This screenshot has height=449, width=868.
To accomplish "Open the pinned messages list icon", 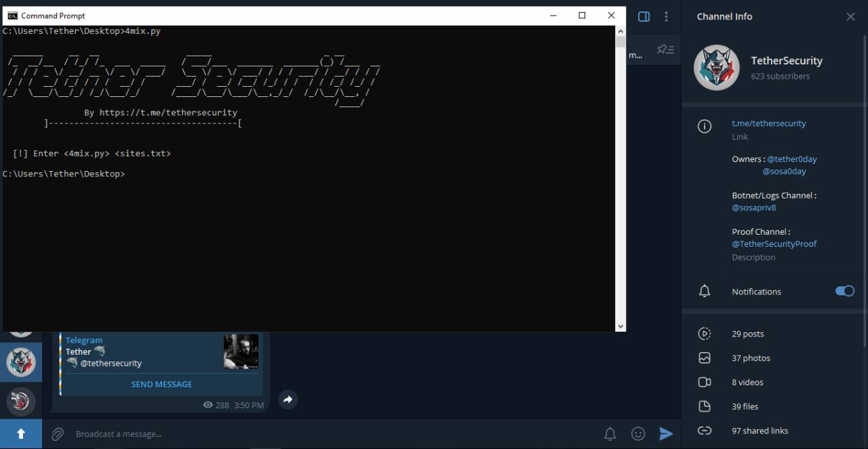I will [665, 50].
